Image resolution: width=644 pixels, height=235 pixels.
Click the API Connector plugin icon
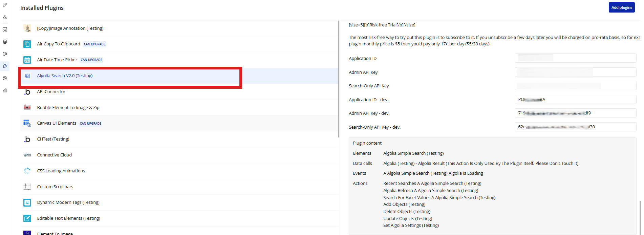point(27,91)
